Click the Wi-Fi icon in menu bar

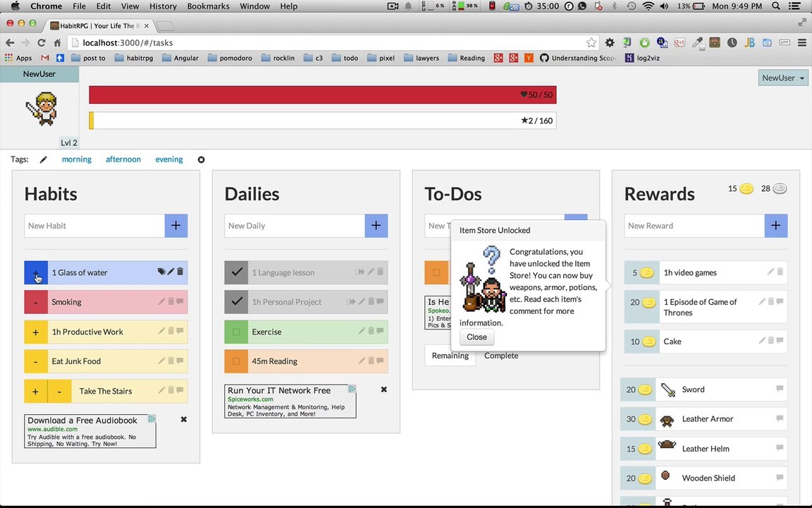click(648, 6)
